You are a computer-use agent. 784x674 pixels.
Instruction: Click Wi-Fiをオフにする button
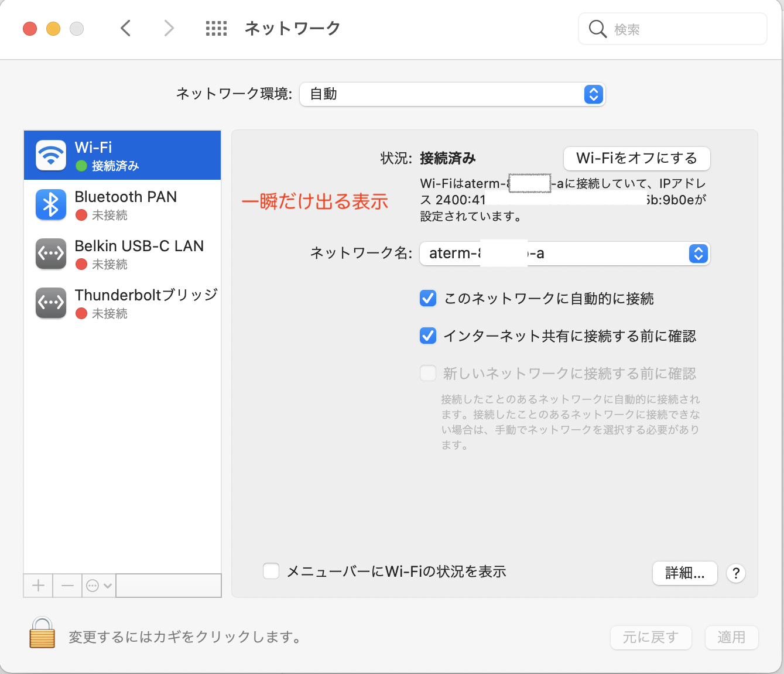pyautogui.click(x=637, y=158)
